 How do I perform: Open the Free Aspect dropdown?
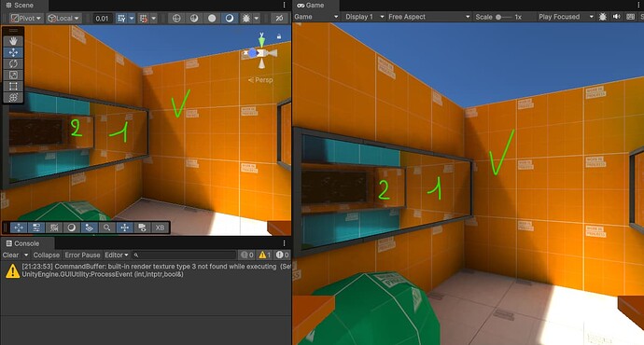click(x=428, y=17)
